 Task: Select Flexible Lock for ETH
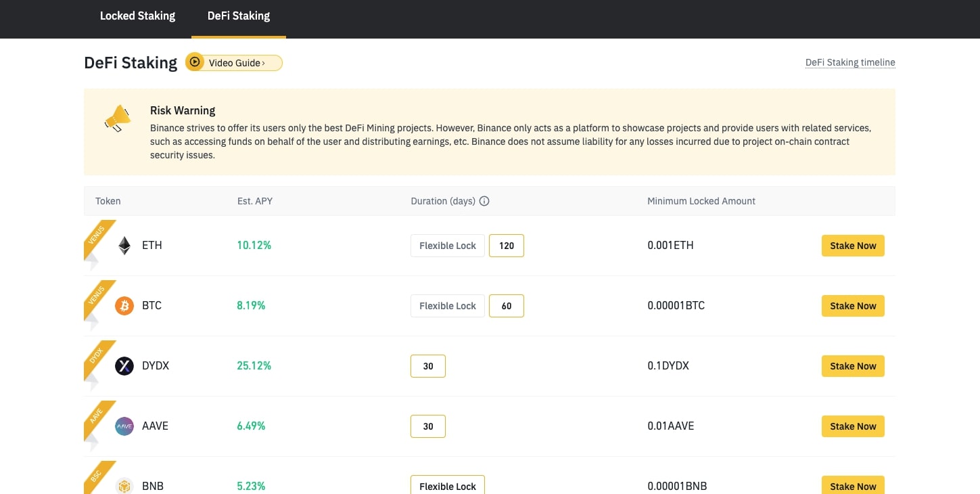(448, 246)
